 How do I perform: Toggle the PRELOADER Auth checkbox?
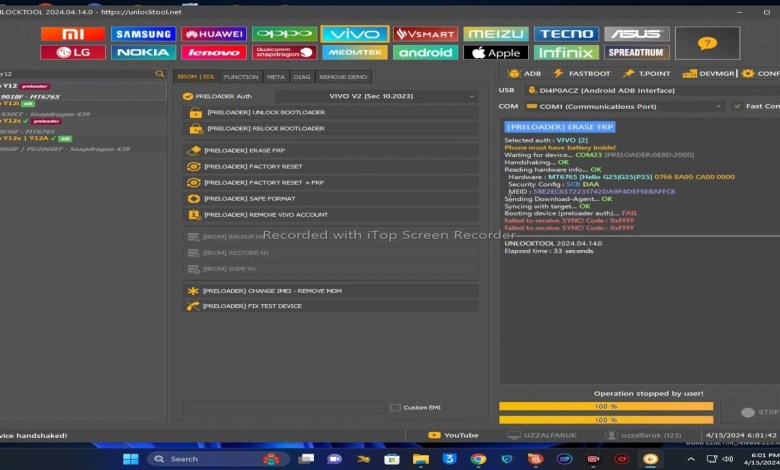(188, 96)
